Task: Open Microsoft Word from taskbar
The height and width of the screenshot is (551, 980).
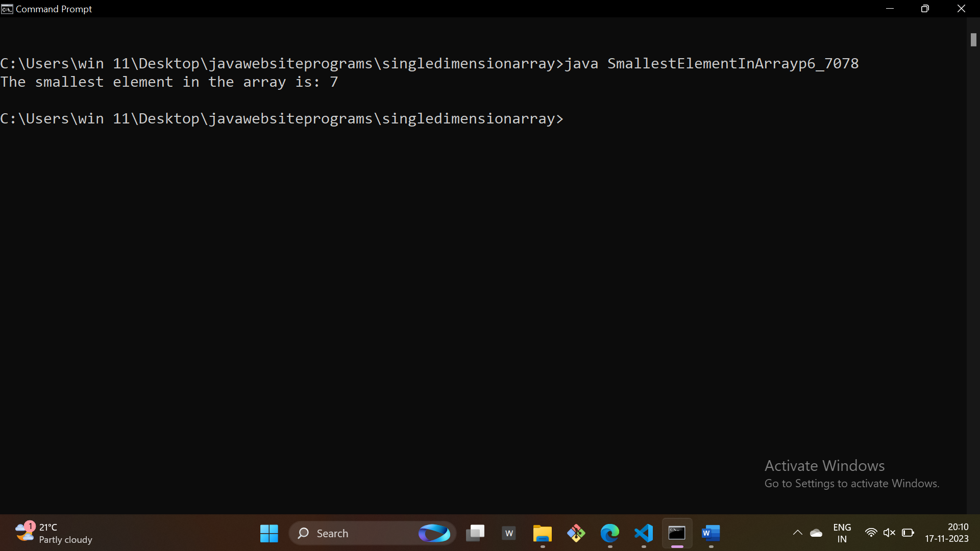Action: click(x=711, y=533)
